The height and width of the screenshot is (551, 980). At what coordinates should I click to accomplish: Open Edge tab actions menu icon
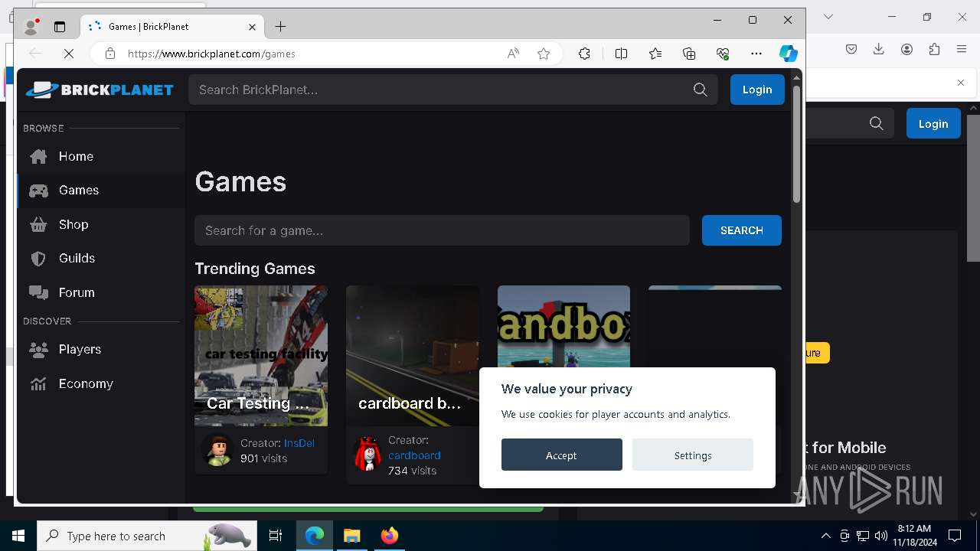click(x=60, y=27)
